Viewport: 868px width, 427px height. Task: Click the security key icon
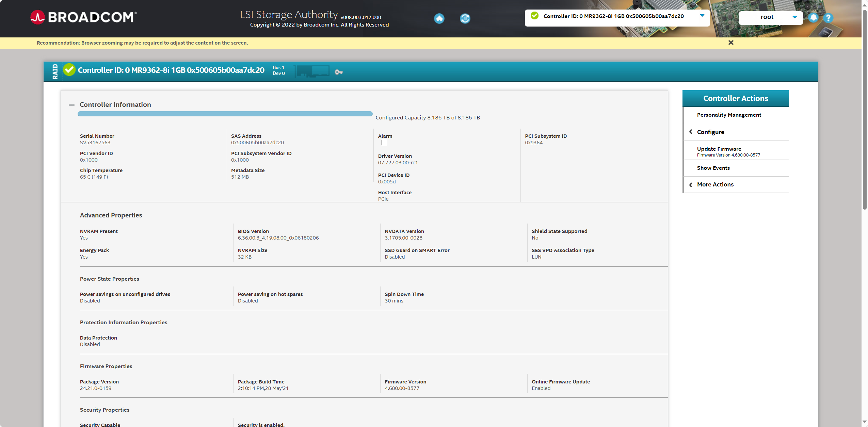point(338,72)
